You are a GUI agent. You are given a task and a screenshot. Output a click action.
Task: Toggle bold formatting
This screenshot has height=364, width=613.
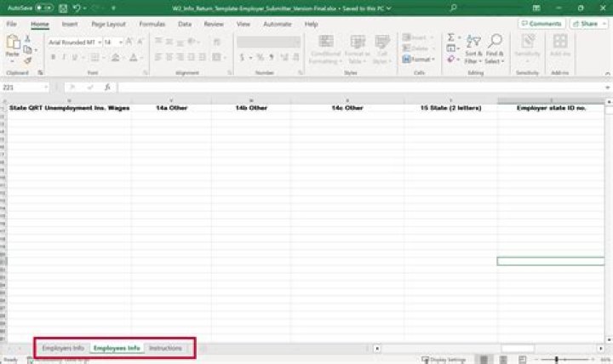point(53,58)
